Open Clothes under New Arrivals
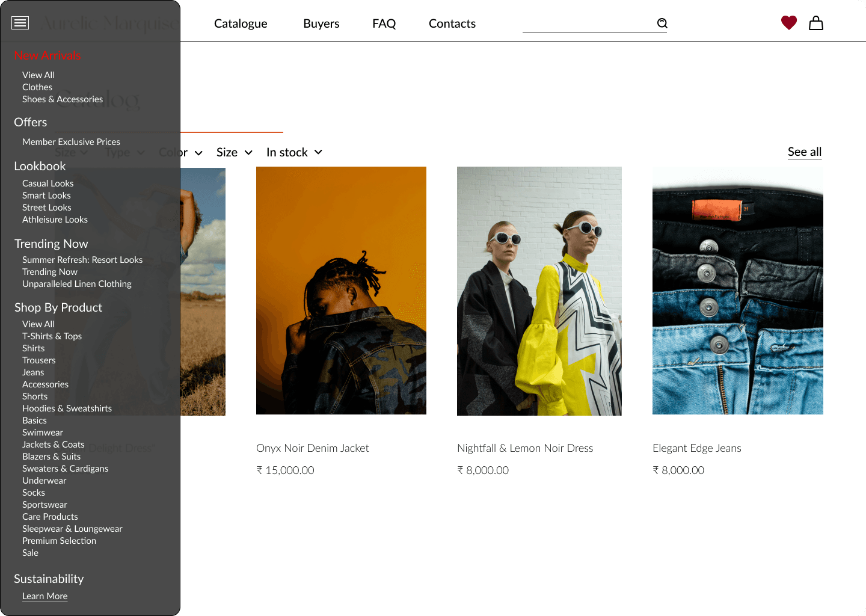Image resolution: width=866 pixels, height=616 pixels. [37, 87]
